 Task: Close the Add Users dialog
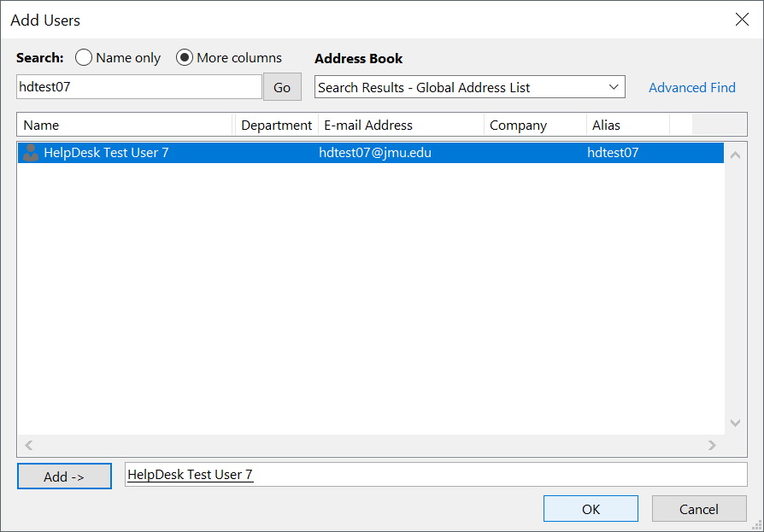click(742, 20)
